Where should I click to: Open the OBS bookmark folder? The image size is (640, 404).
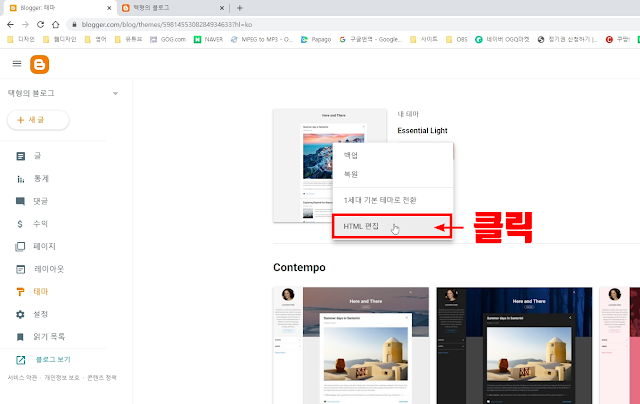tap(456, 40)
